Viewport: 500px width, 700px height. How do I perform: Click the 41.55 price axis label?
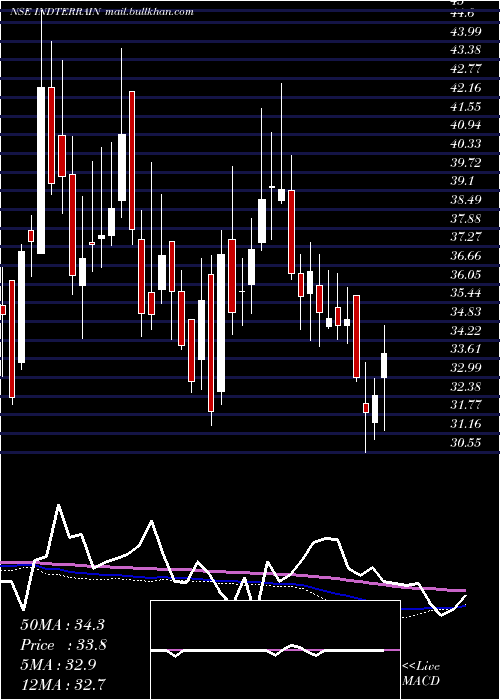[466, 106]
